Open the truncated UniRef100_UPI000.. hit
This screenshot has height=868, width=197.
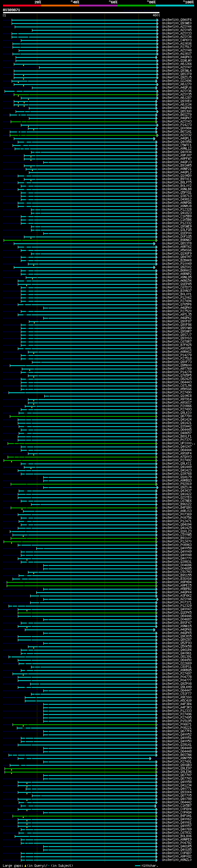pos(179,443)
